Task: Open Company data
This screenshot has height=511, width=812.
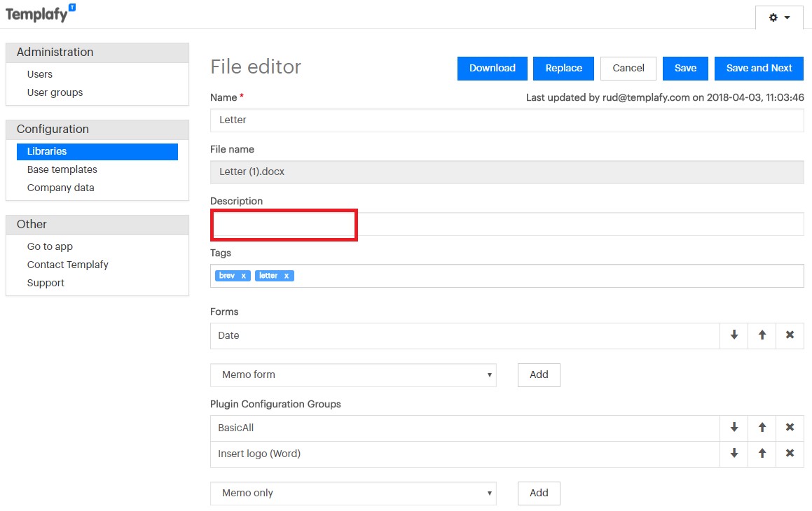Action: coord(60,188)
